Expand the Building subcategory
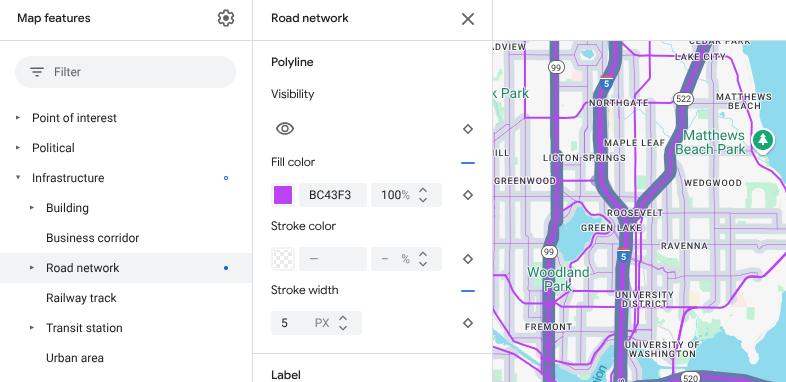Image resolution: width=786 pixels, height=382 pixels. click(x=32, y=208)
